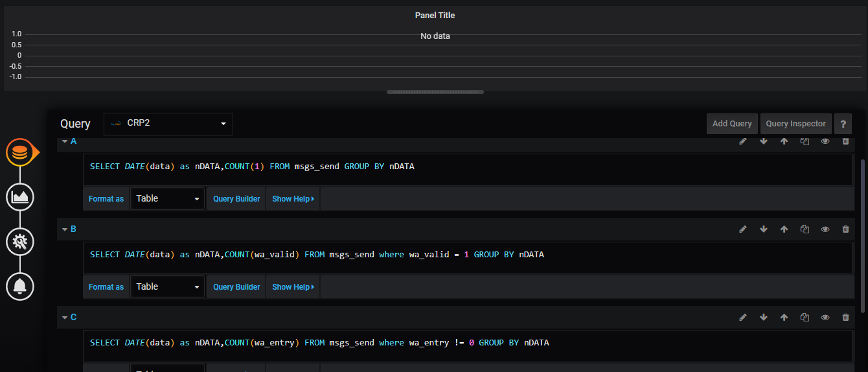Move query C up
This screenshot has height=372, width=868.
pos(784,317)
